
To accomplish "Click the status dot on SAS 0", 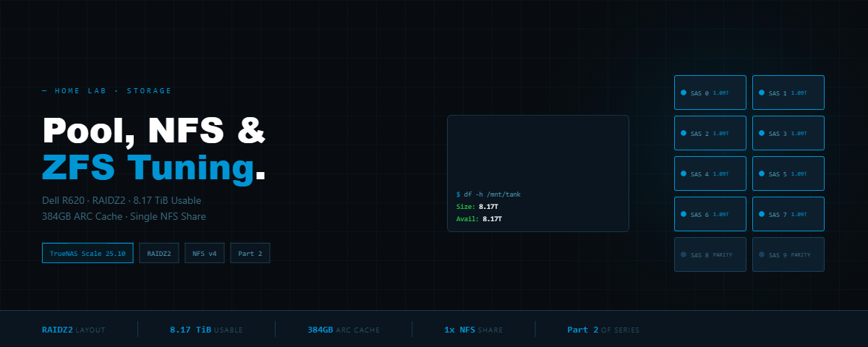I will click(x=684, y=93).
